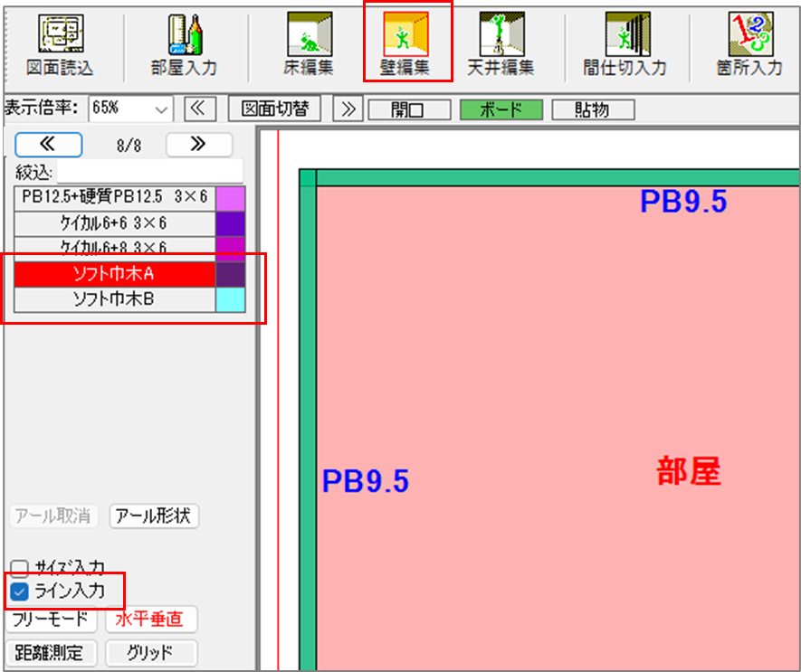Go to previous drawing with « button
This screenshot has height=672, width=801.
point(199,109)
